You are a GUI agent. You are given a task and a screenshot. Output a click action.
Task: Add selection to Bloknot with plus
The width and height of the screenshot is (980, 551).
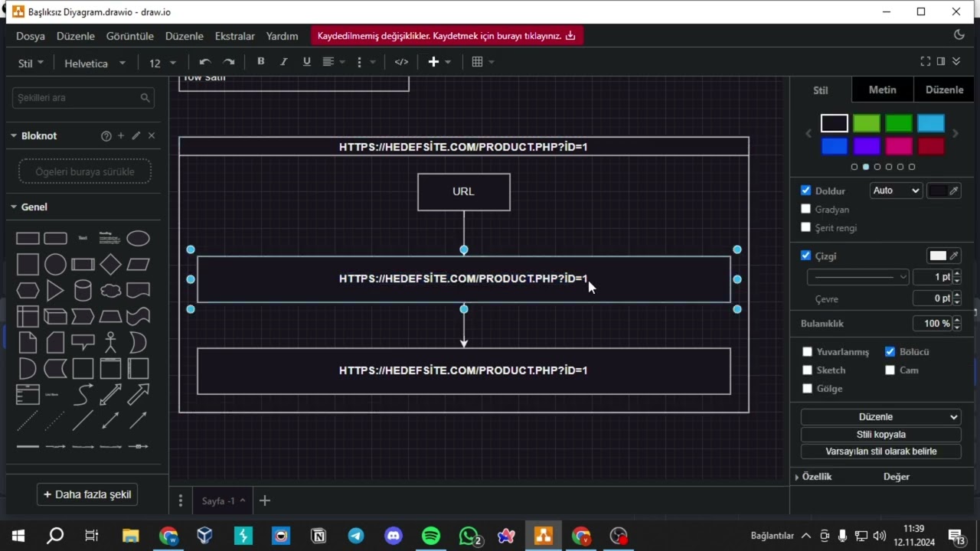(120, 135)
